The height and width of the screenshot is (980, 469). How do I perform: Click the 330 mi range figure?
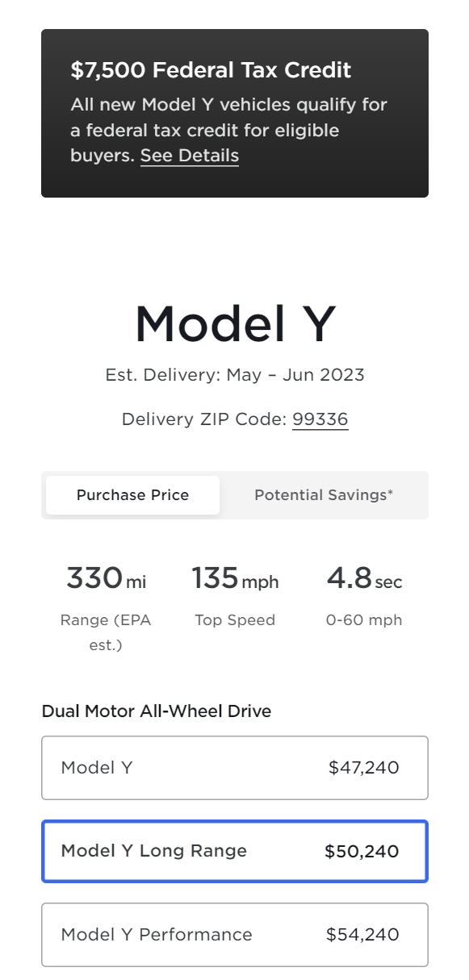(x=106, y=578)
